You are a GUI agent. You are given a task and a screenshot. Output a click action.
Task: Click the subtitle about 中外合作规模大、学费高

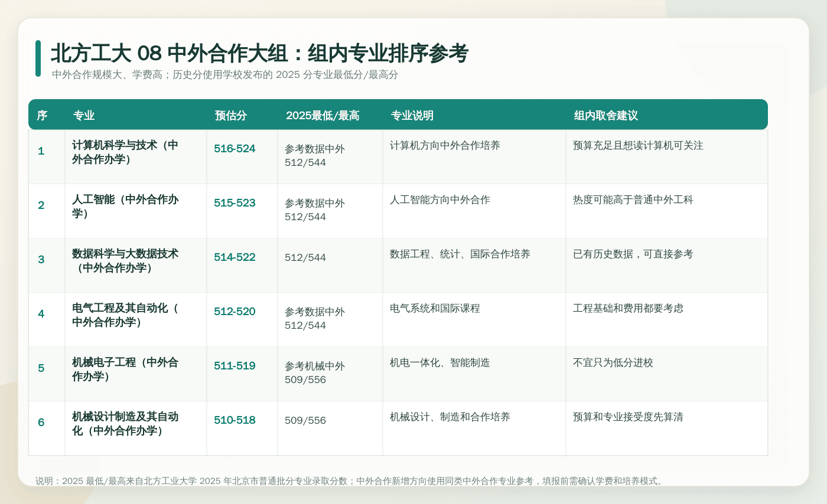225,75
